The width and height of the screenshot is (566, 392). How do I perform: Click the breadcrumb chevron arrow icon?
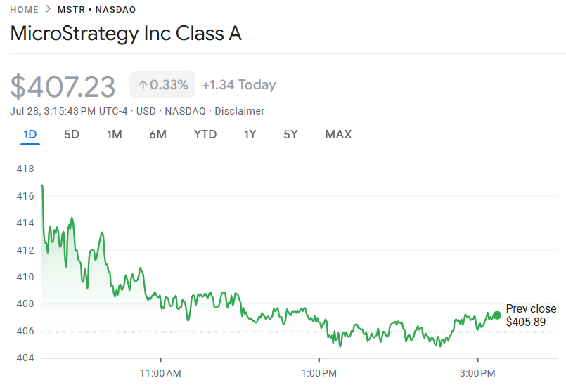point(49,9)
